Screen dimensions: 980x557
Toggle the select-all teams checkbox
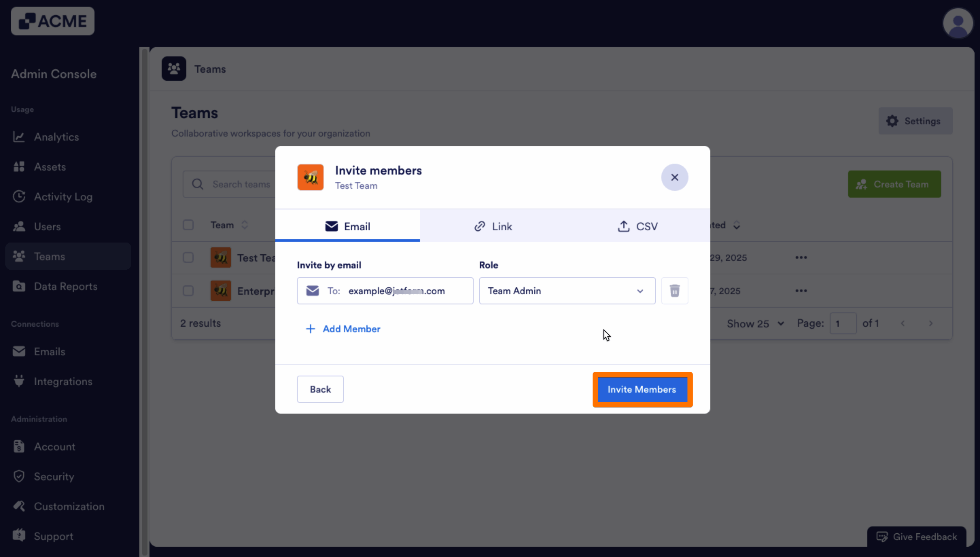188,225
